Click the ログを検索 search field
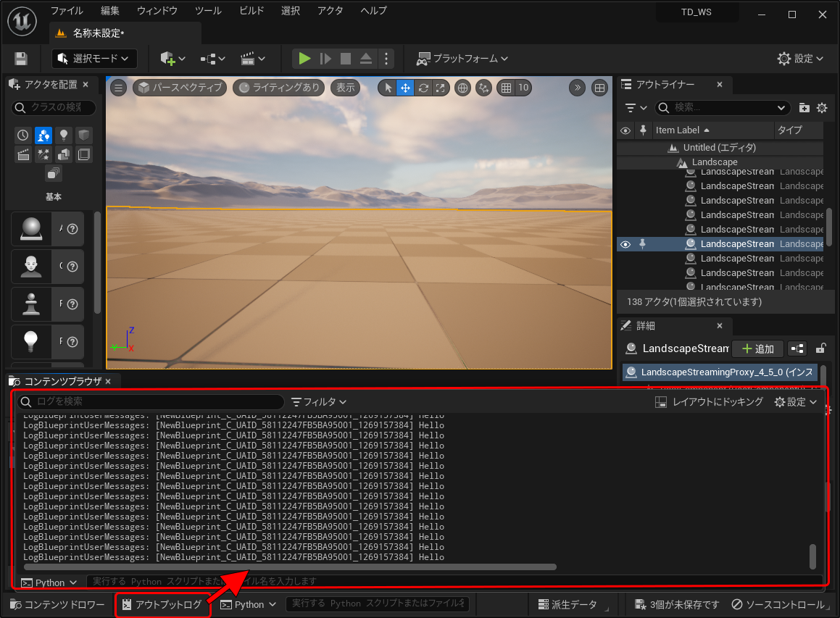 (x=151, y=401)
